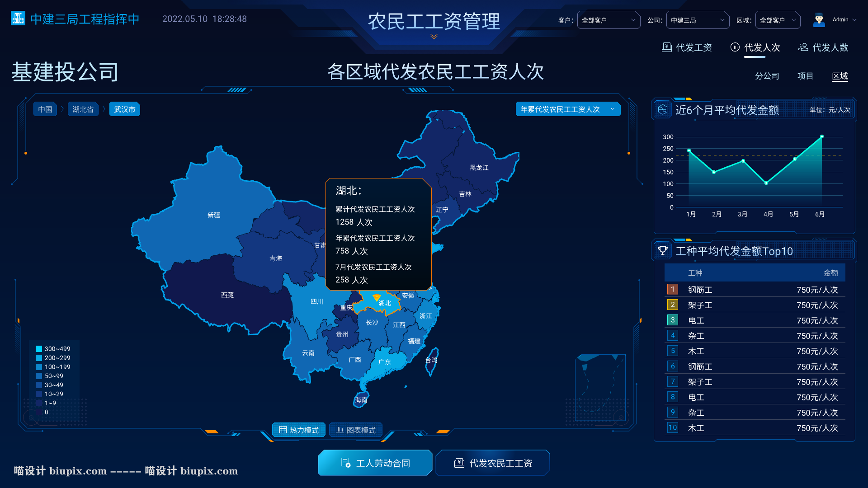Switch to the 分公司 tab
This screenshot has height=488, width=868.
[x=767, y=76]
